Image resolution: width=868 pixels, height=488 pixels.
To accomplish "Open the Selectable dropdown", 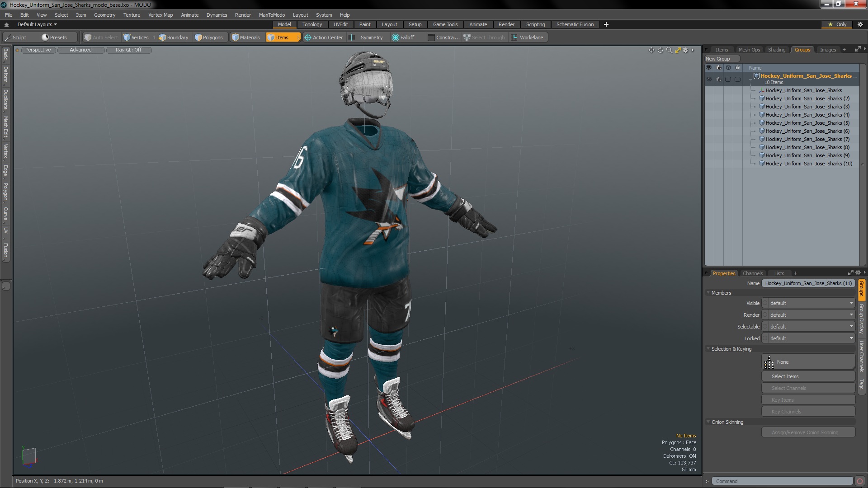I will [811, 327].
